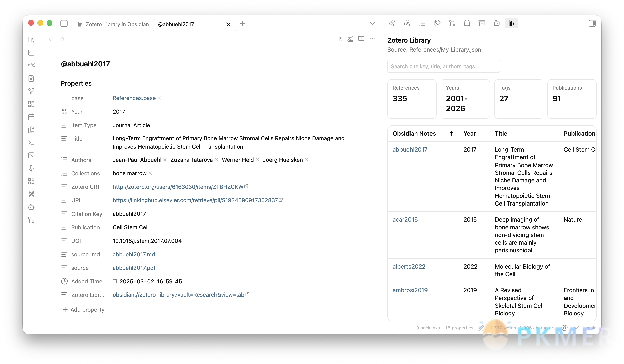Toggle the right sidebar panel

pos(592,24)
